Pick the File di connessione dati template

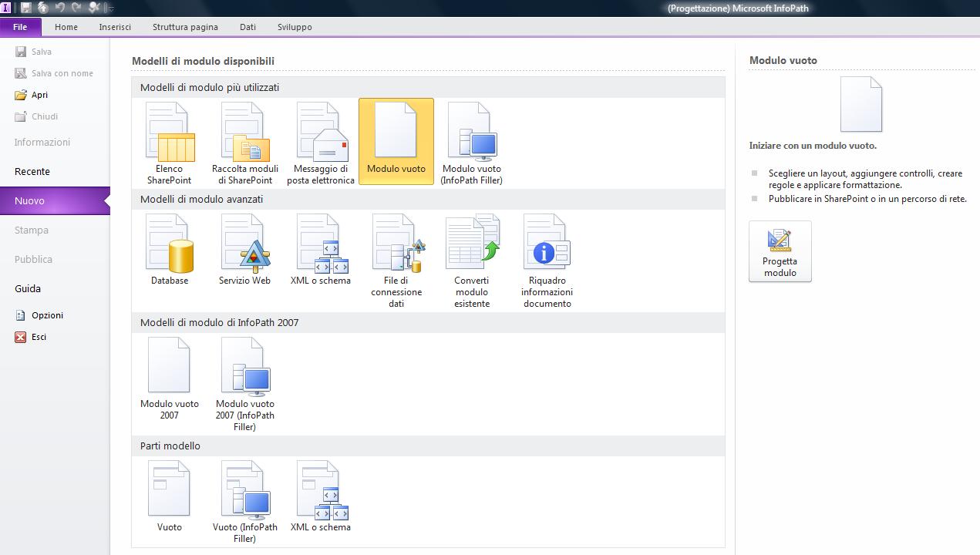[x=396, y=261]
